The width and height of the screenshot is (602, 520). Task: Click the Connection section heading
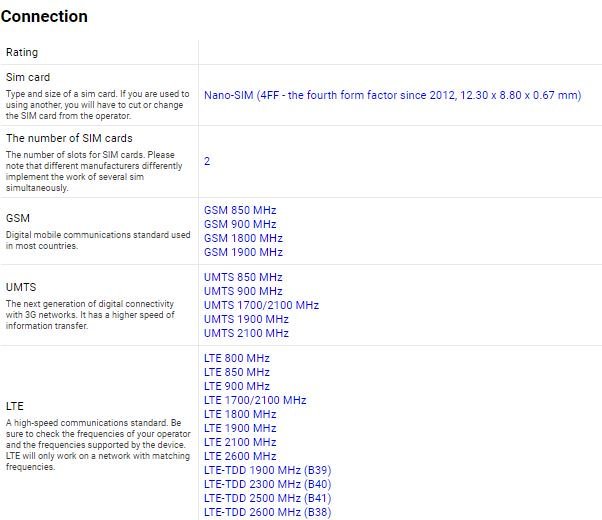pyautogui.click(x=44, y=17)
